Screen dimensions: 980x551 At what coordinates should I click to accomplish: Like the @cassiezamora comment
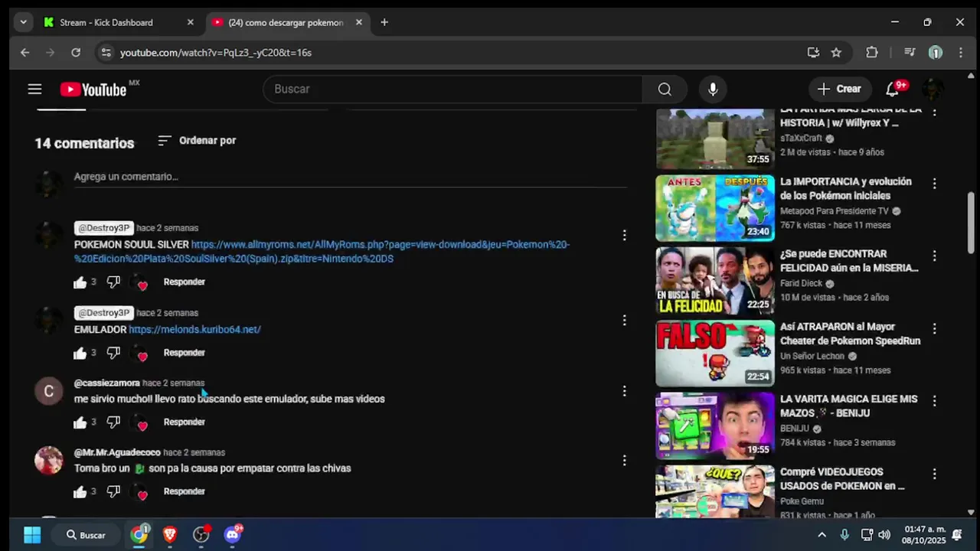point(80,422)
